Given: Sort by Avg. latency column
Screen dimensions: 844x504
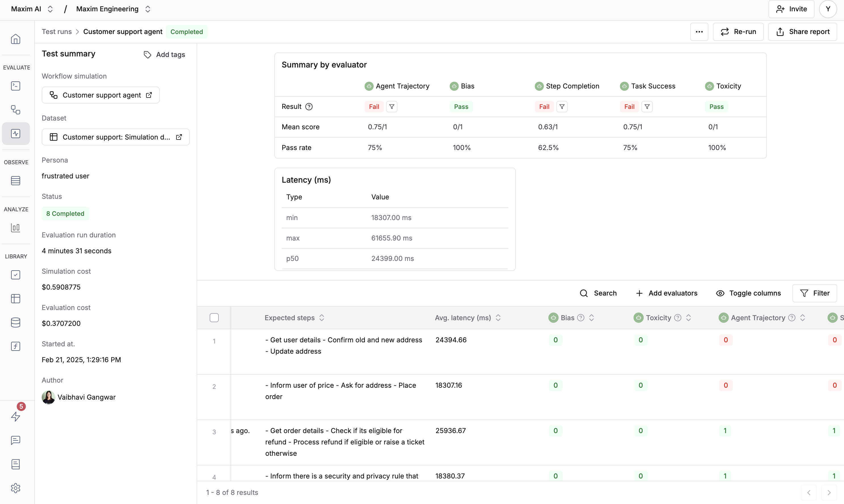Looking at the screenshot, I should [x=498, y=318].
